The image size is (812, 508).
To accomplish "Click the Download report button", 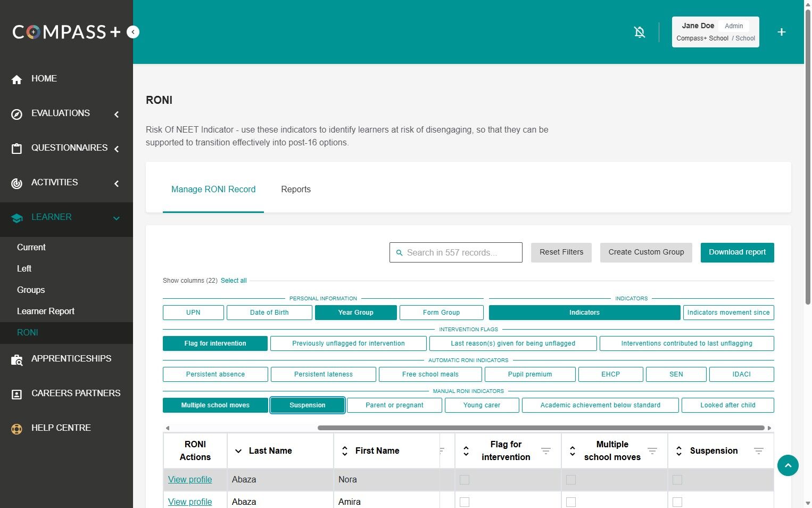I will [x=737, y=252].
